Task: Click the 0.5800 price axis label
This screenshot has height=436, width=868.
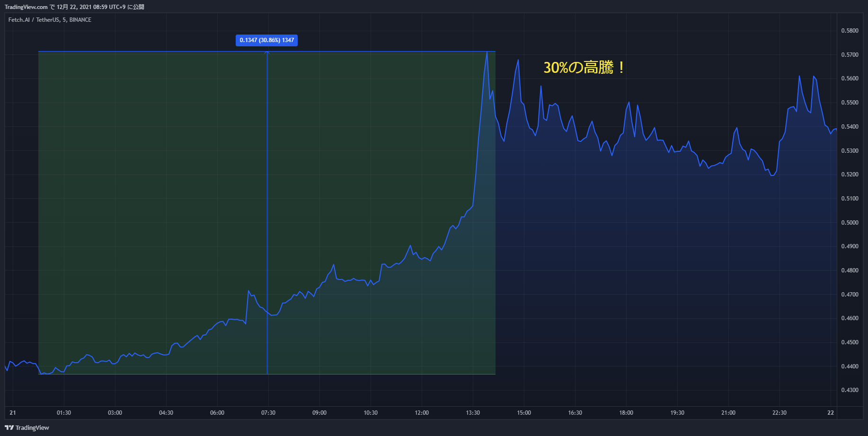Action: [x=850, y=31]
